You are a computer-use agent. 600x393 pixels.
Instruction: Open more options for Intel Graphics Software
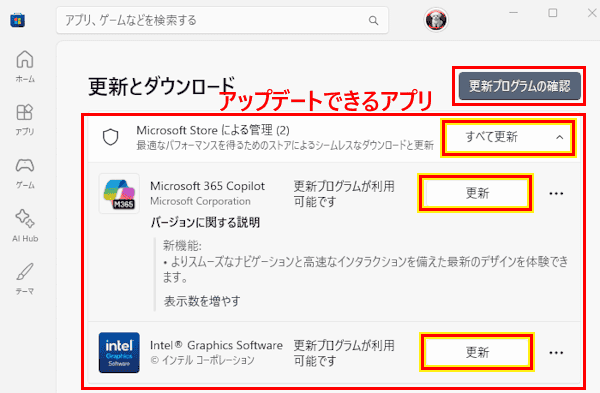click(556, 353)
